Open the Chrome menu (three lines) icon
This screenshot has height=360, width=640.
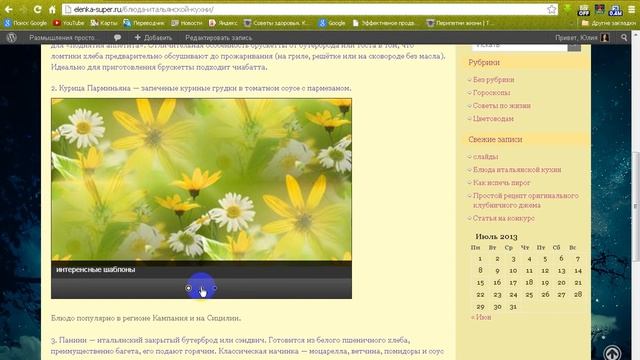[631, 9]
